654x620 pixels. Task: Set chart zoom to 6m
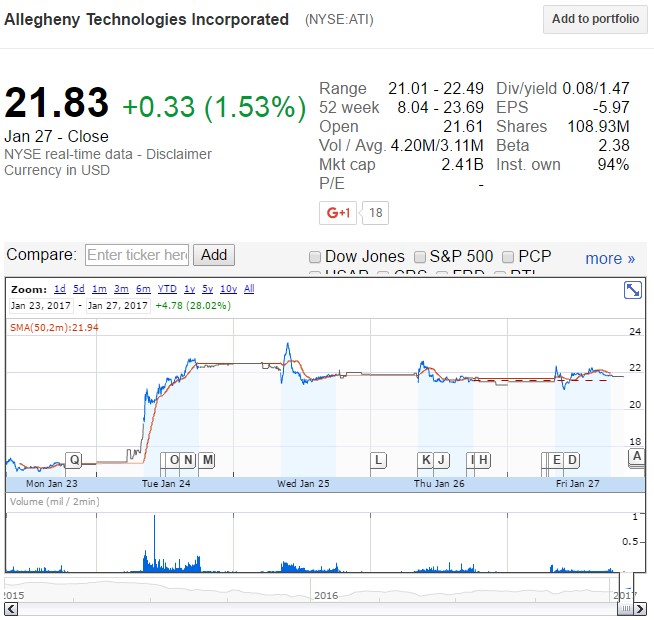(x=143, y=289)
